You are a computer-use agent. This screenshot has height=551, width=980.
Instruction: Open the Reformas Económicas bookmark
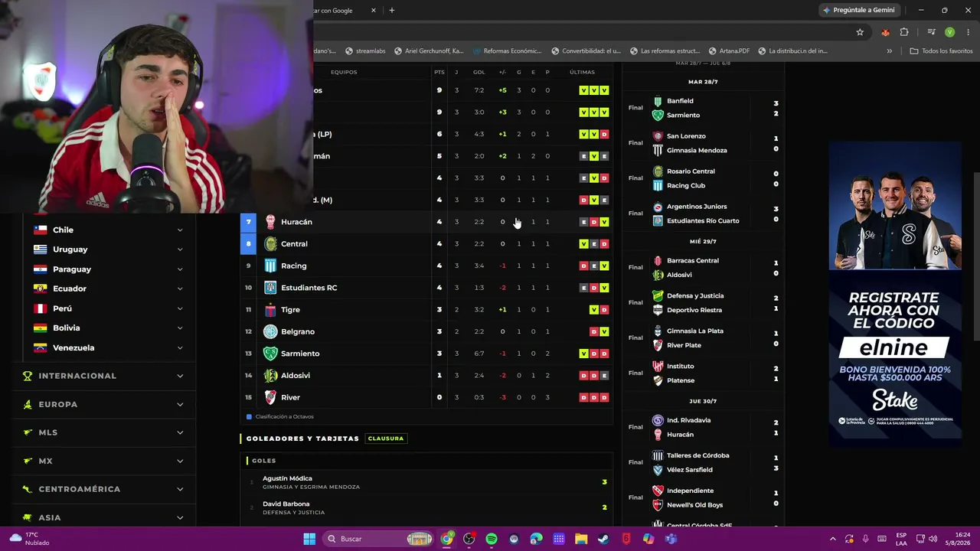(507, 51)
